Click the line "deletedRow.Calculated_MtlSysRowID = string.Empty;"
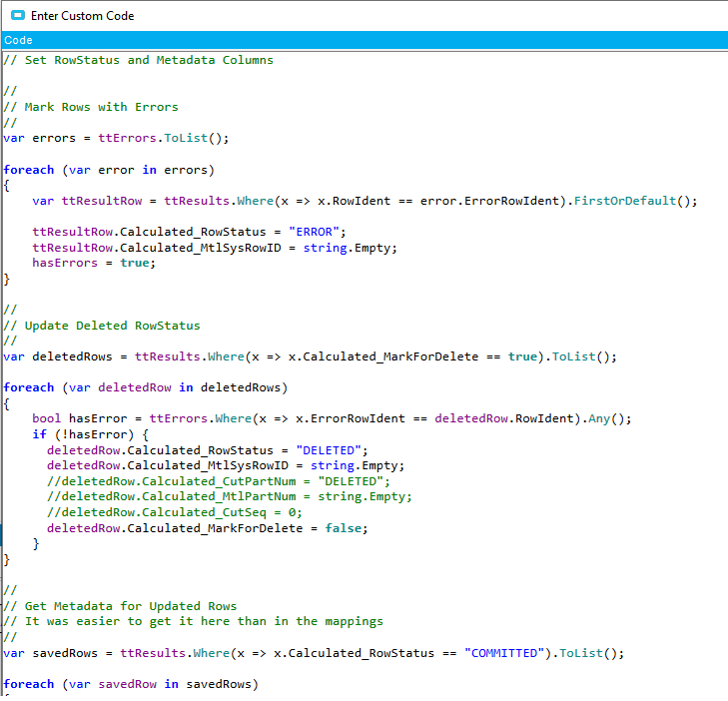728x701 pixels. [226, 465]
